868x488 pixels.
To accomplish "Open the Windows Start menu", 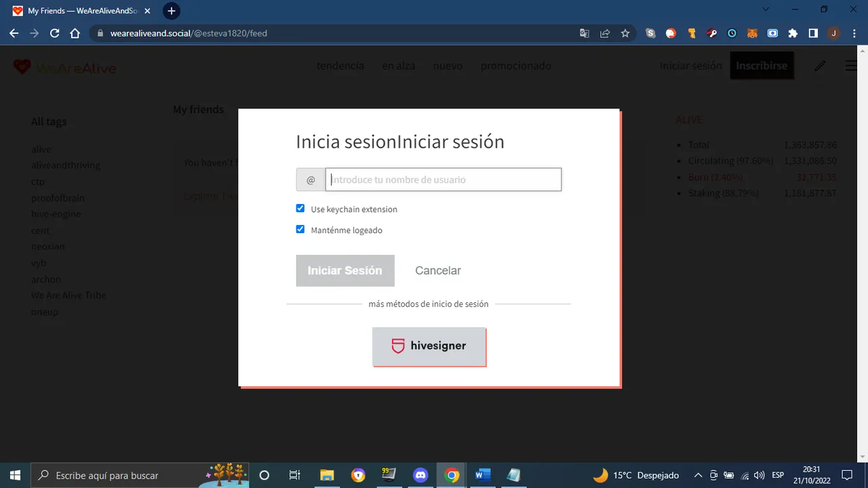I will click(15, 475).
